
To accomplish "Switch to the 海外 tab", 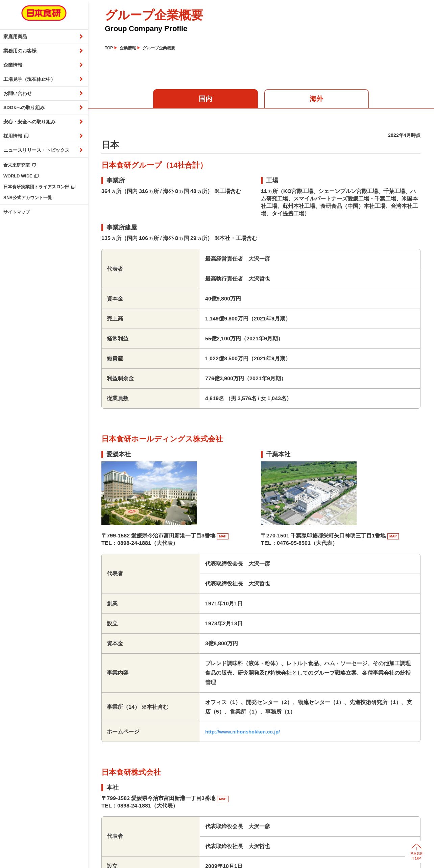I will (316, 99).
